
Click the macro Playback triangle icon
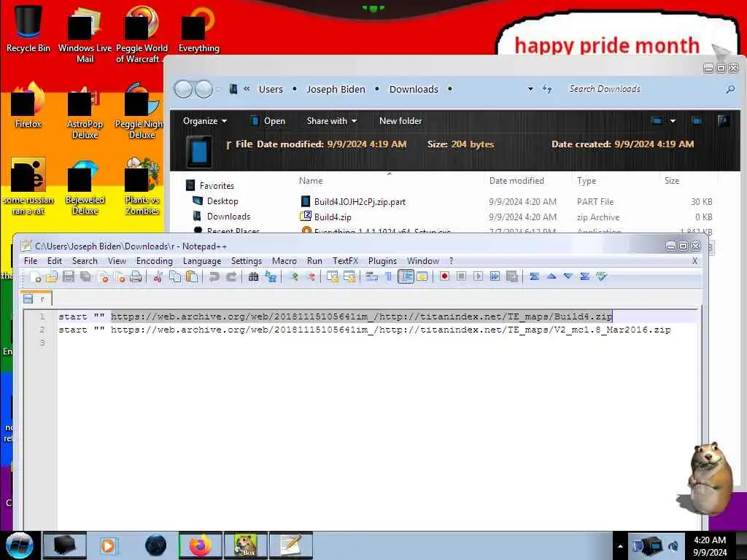pos(479,276)
